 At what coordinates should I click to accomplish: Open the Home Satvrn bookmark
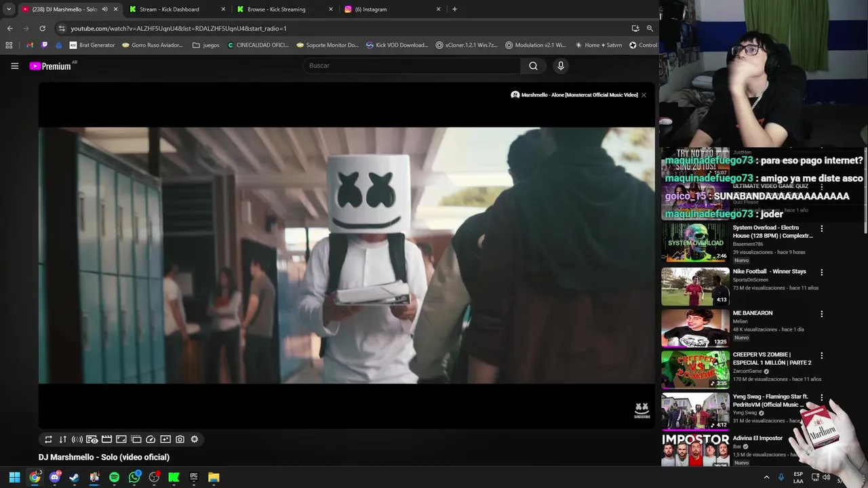(598, 45)
